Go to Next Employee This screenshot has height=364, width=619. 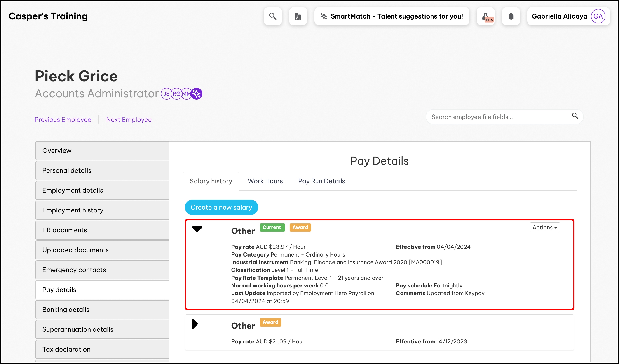129,119
